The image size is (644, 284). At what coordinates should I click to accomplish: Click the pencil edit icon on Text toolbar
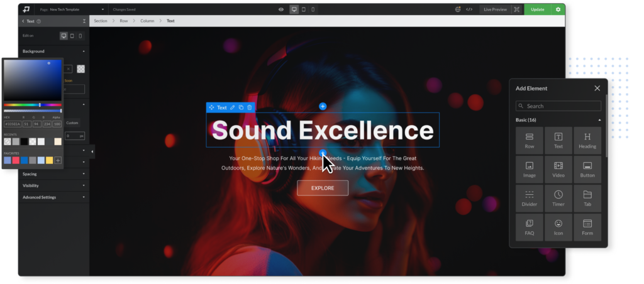[x=233, y=107]
